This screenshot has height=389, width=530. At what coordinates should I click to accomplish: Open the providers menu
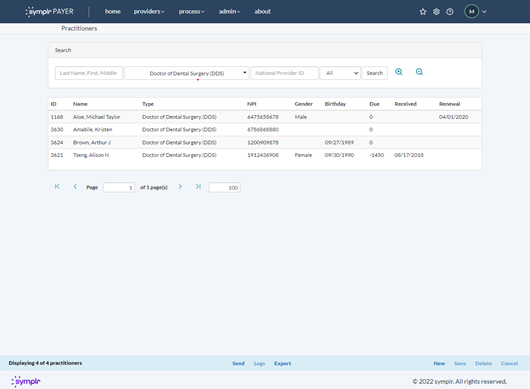tap(149, 11)
